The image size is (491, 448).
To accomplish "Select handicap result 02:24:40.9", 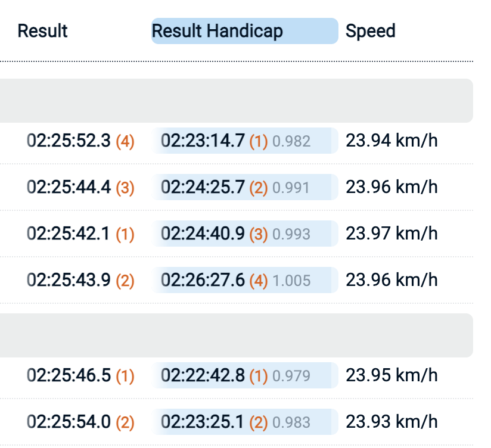I will (203, 234).
